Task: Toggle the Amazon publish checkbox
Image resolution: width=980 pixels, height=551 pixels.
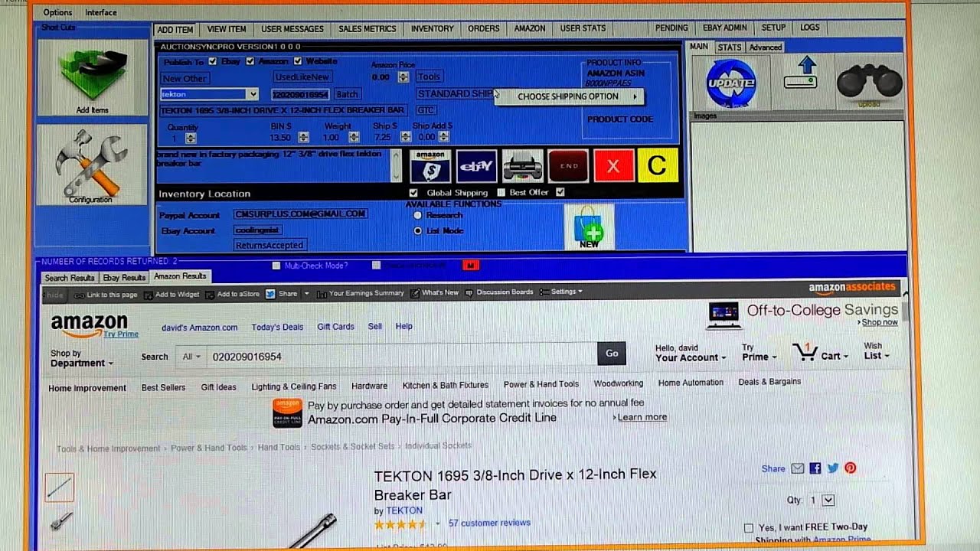Action: [250, 61]
